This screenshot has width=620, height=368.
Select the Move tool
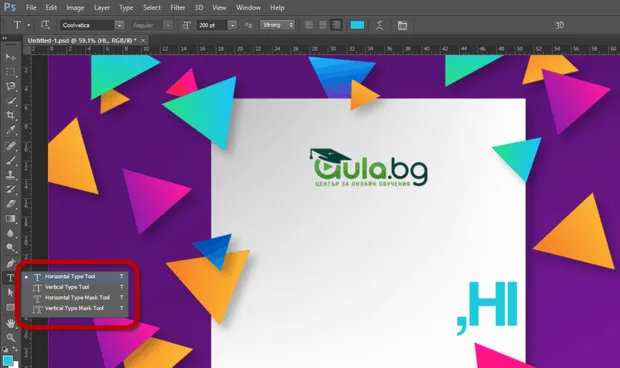[11, 57]
